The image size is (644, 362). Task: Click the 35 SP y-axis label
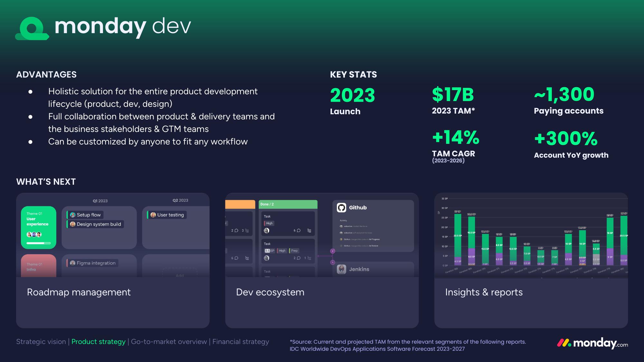coord(444,199)
